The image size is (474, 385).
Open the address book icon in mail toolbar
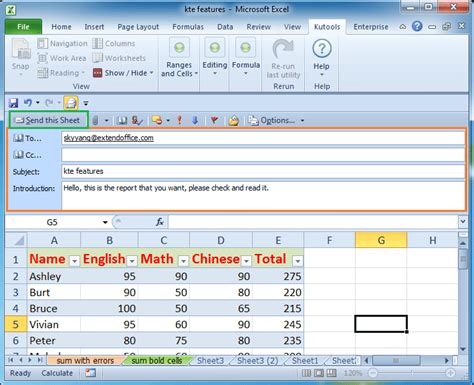(x=122, y=120)
